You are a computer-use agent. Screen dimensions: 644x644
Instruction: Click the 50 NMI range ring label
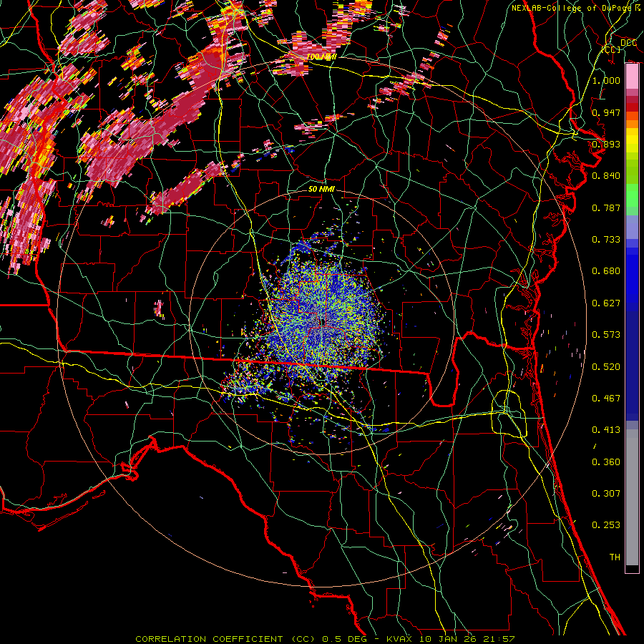coord(321,189)
